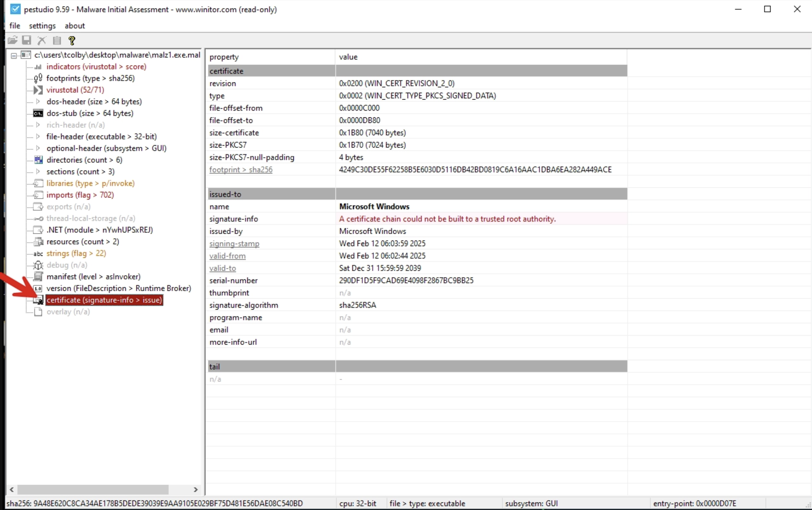Click the left arrow of the tree scrollbar
Viewport: 812px width, 510px height.
click(x=12, y=489)
